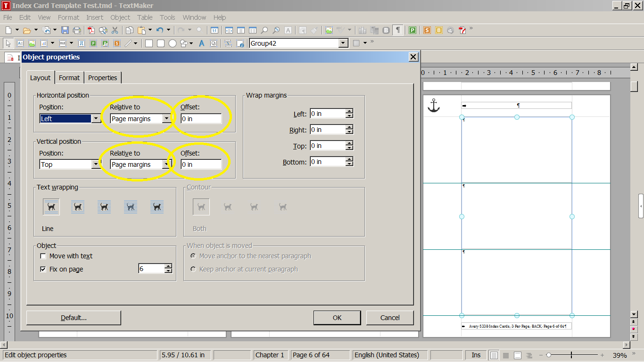Screen dimensions: 644x362
Task: Click the Save document icon
Action: point(65,30)
